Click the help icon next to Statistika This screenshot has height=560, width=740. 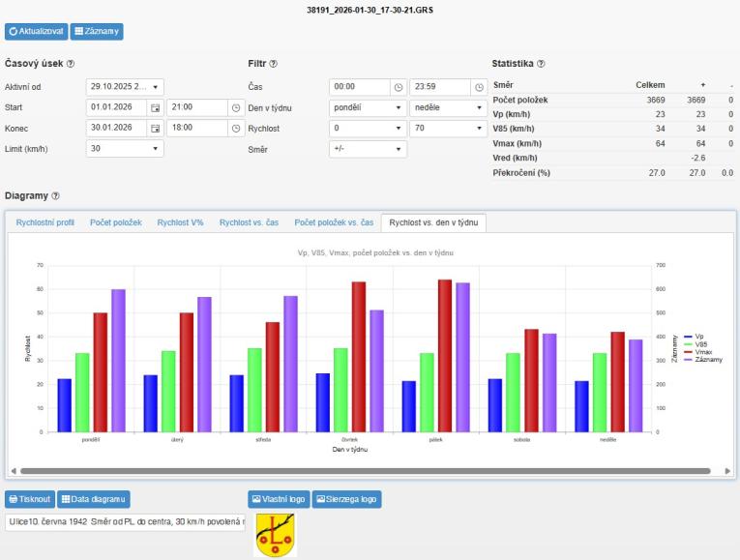[541, 64]
